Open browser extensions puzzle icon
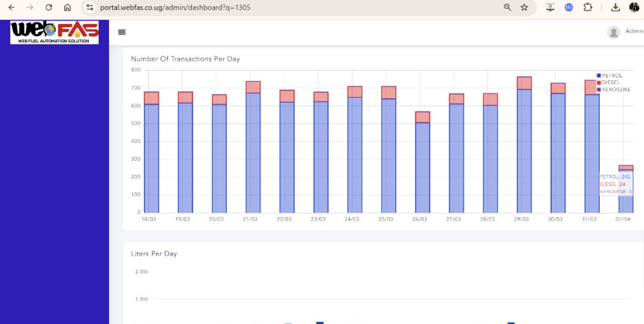The image size is (644, 324). pyautogui.click(x=587, y=7)
